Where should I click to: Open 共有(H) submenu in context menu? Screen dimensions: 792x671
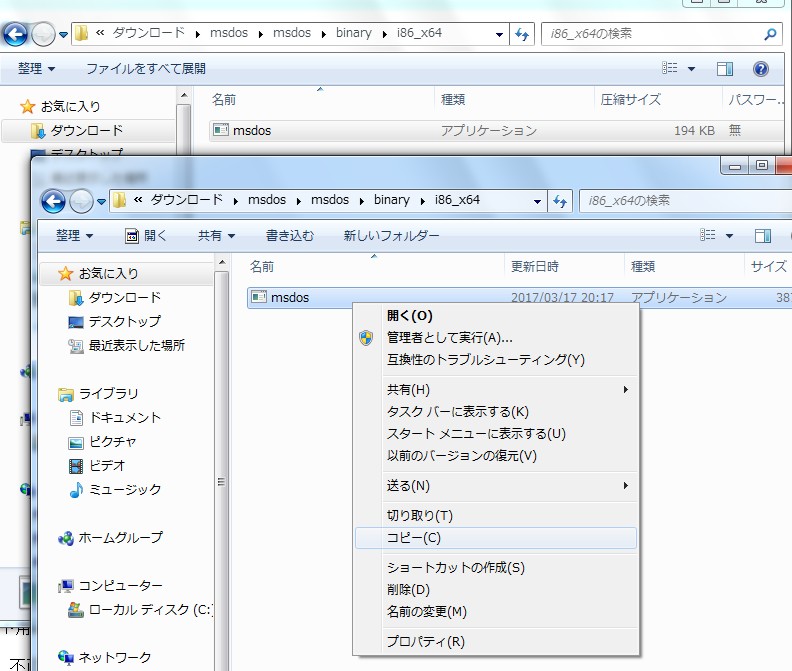pos(496,390)
